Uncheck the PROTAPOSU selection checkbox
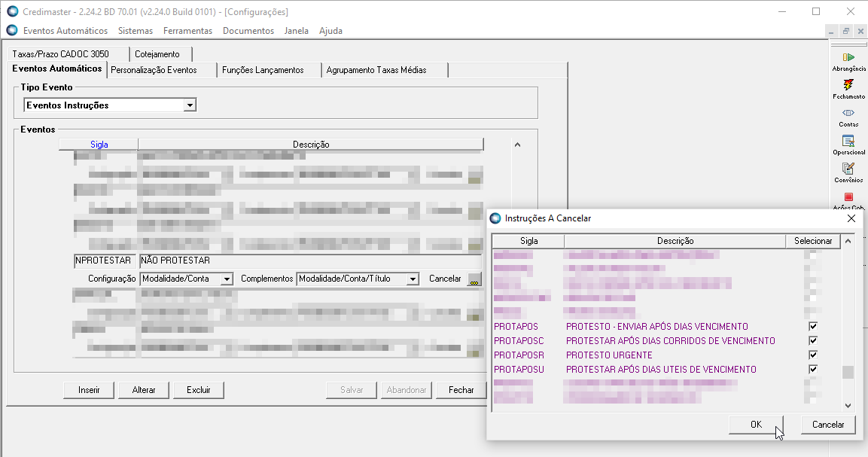Image resolution: width=868 pixels, height=457 pixels. [x=812, y=370]
